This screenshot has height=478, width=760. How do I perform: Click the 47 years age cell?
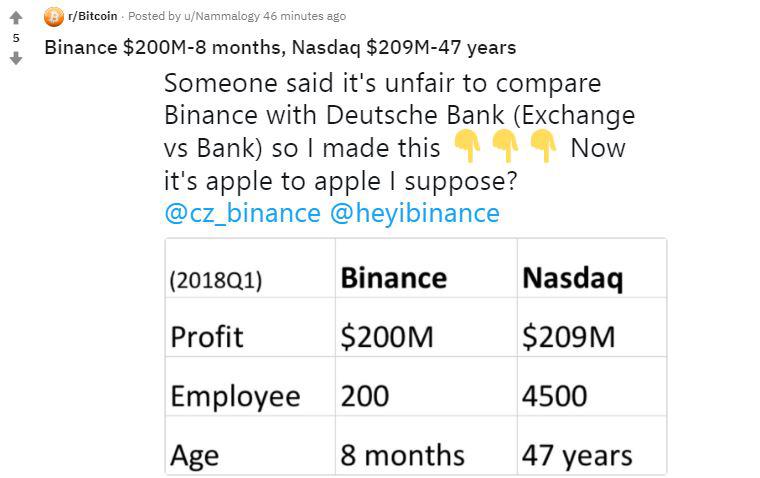[577, 456]
